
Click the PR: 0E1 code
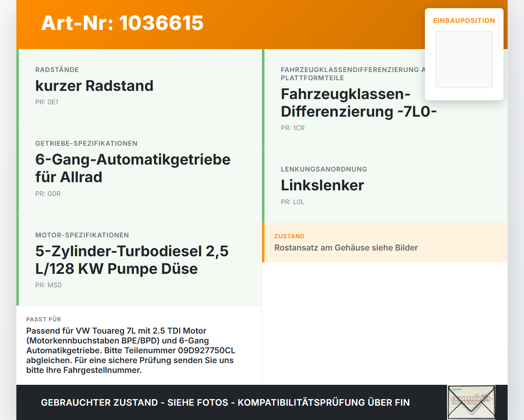(47, 102)
